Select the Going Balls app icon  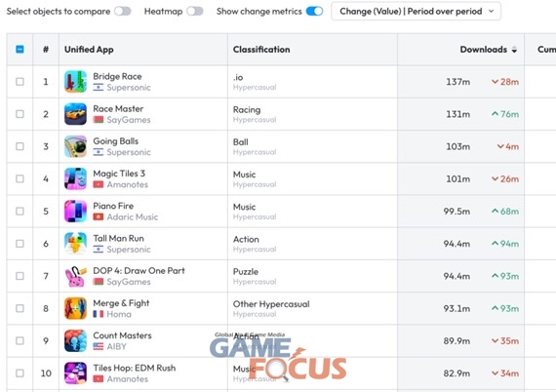pos(75,146)
